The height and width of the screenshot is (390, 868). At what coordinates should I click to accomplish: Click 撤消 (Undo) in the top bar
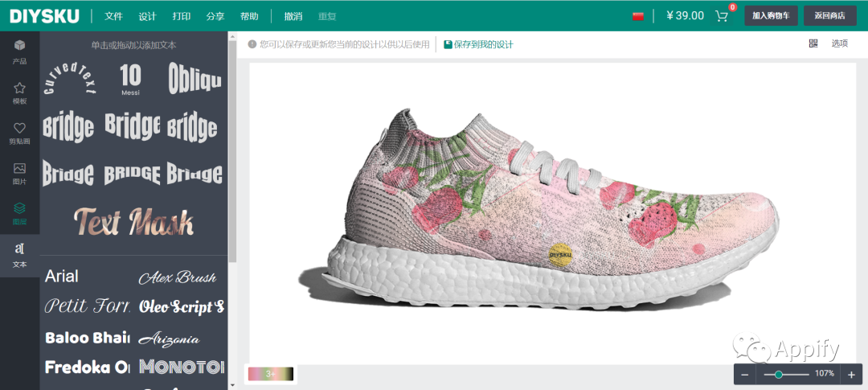(293, 16)
